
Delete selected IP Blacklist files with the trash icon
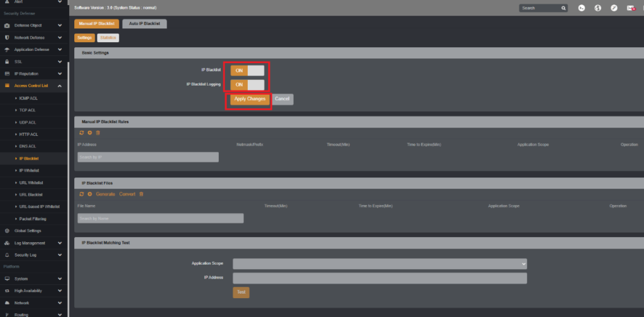coord(142,194)
